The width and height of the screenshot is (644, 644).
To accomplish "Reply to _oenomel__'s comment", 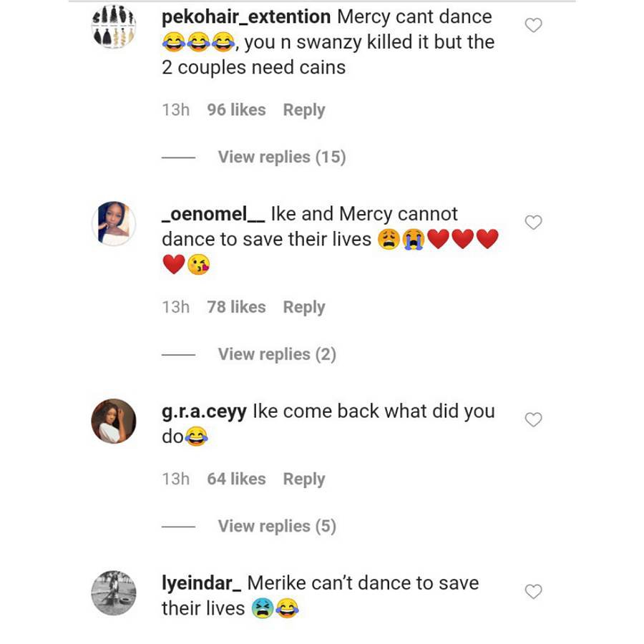I will click(304, 307).
